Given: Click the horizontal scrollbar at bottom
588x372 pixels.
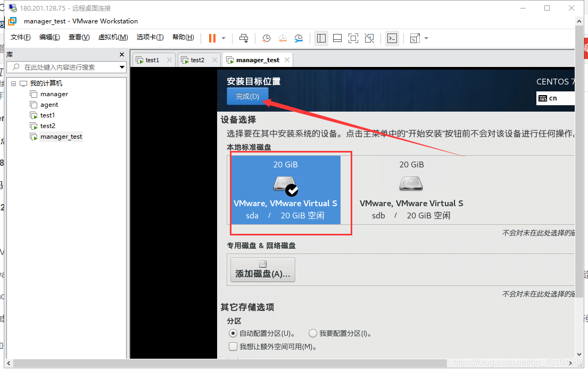Looking at the screenshot, I should coord(230,363).
